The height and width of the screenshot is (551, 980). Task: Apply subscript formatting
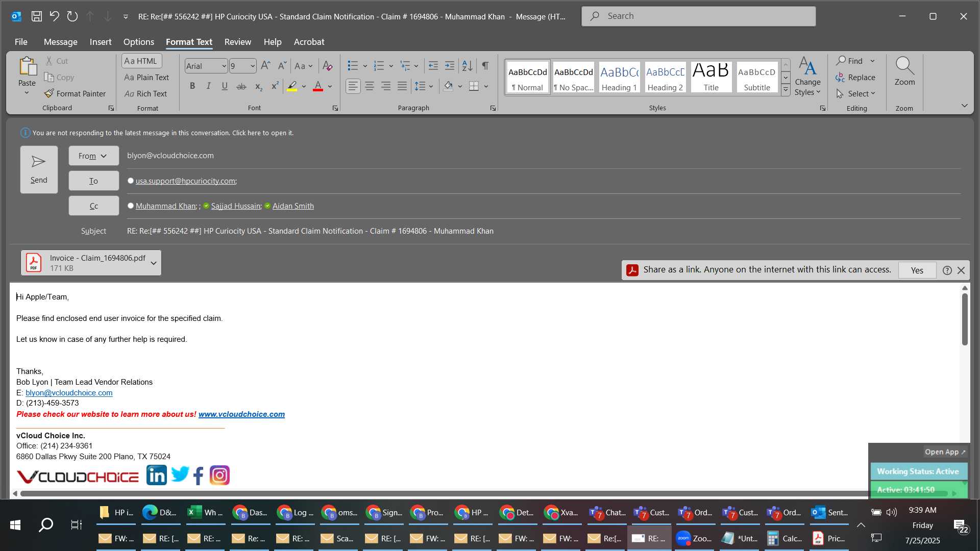[258, 86]
